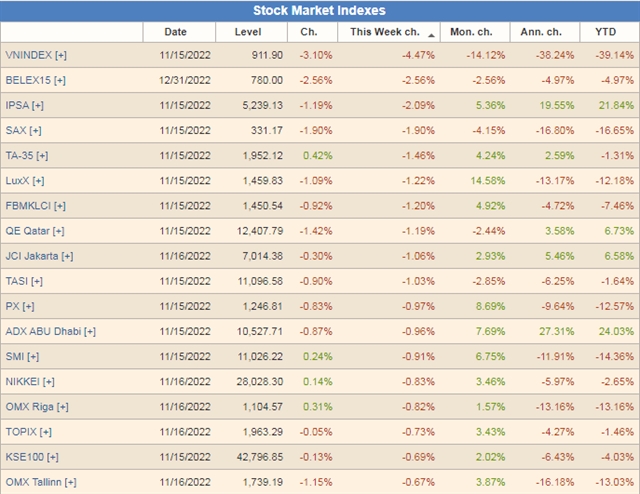Screen dimensions: 640x494
Task: Sort table by Level column
Action: 247,31
